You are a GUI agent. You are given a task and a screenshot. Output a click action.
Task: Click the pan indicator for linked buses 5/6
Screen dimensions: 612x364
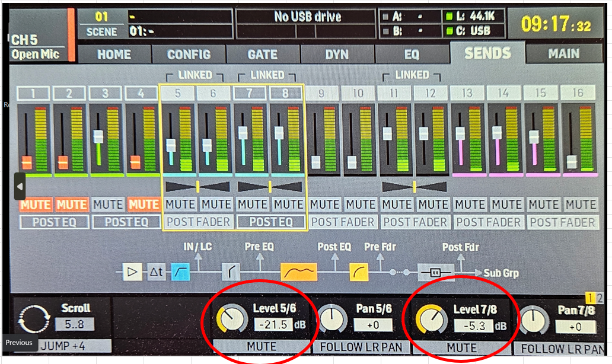point(197,187)
